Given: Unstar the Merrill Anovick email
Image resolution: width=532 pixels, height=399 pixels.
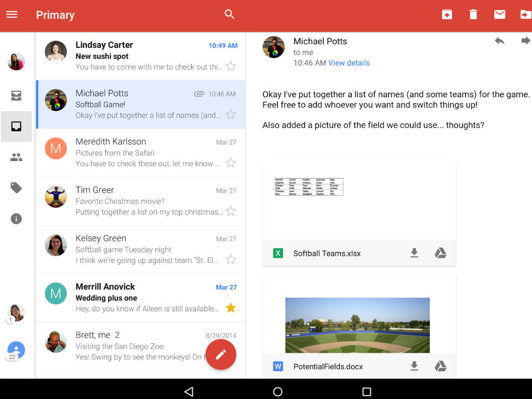Looking at the screenshot, I should pyautogui.click(x=231, y=308).
